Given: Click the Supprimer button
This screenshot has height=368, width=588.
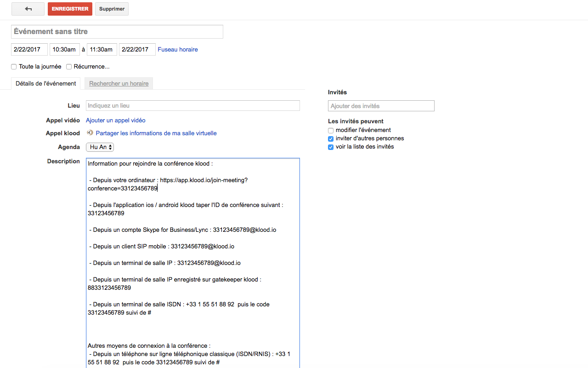Looking at the screenshot, I should [x=112, y=9].
